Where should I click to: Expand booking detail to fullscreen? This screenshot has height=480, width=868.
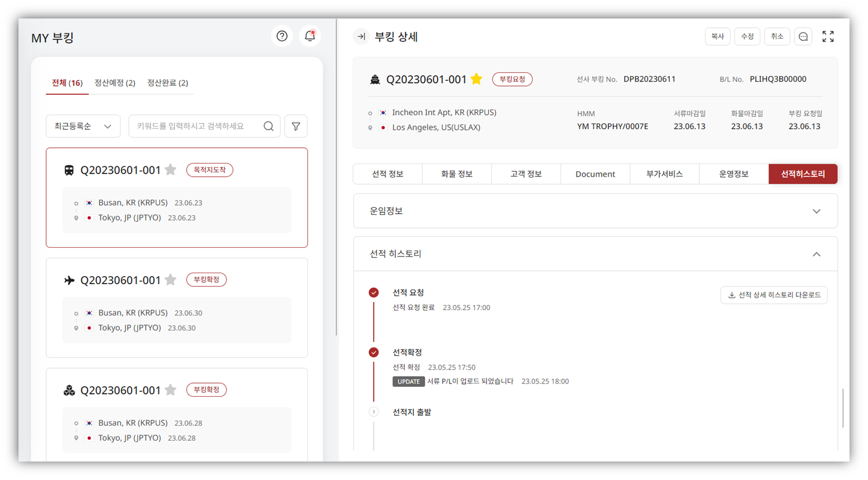(828, 37)
